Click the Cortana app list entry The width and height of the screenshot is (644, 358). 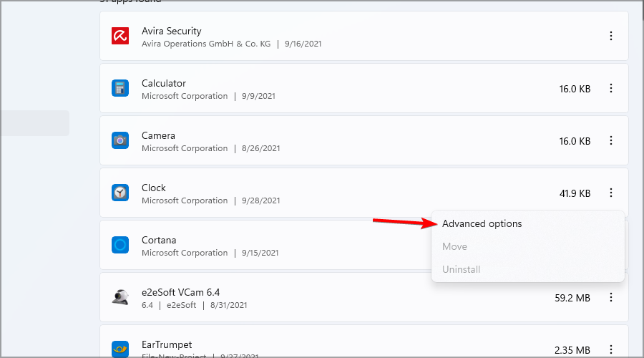click(x=265, y=245)
